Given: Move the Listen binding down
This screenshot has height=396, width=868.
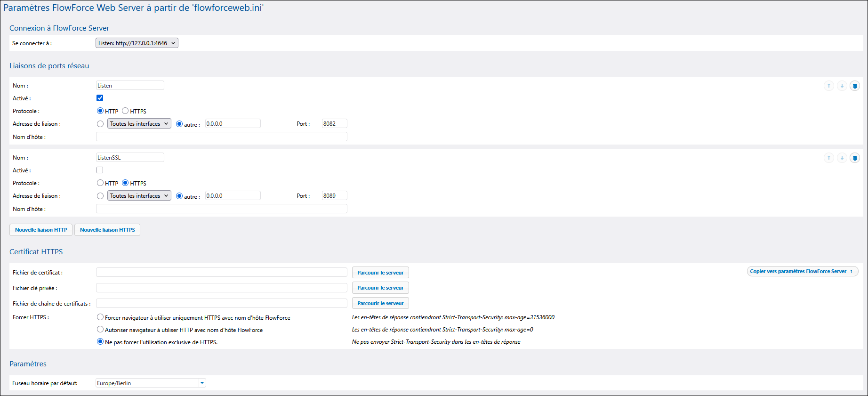Looking at the screenshot, I should (842, 86).
